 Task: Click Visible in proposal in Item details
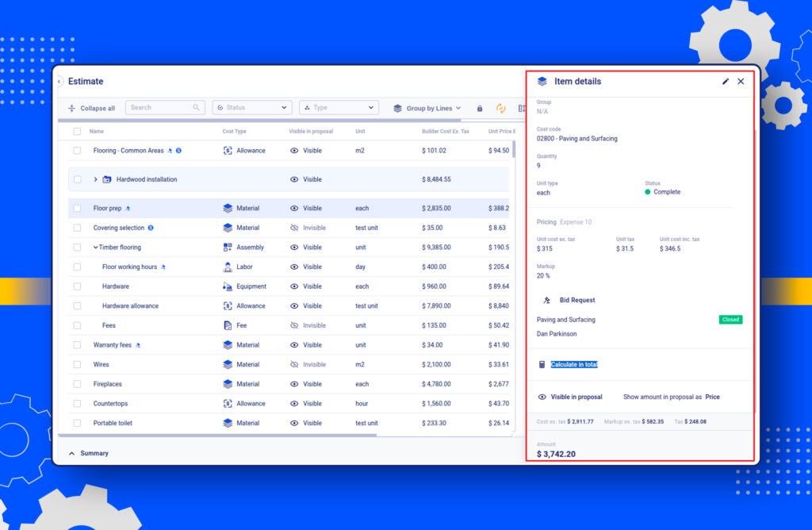click(576, 397)
